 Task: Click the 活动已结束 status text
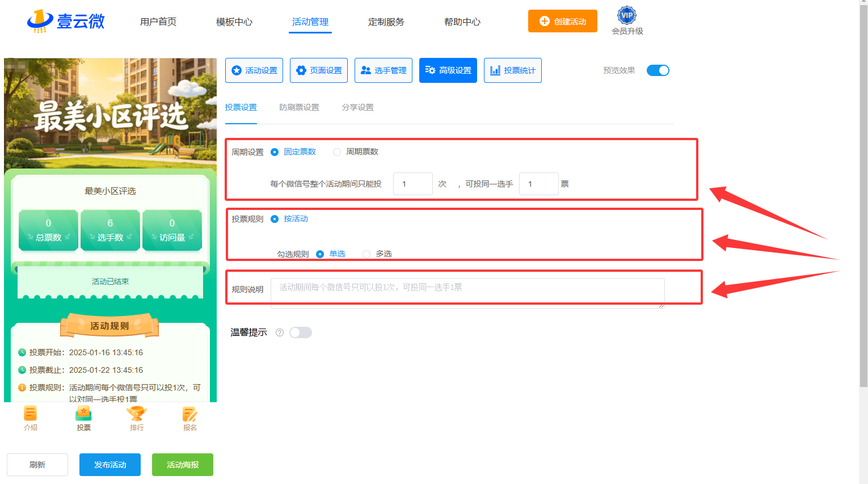[110, 281]
